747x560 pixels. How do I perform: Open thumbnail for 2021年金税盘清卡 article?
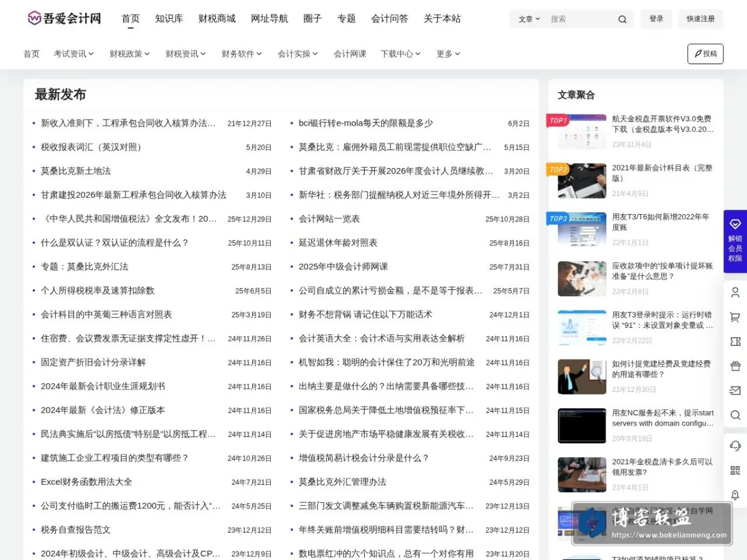coord(582,475)
